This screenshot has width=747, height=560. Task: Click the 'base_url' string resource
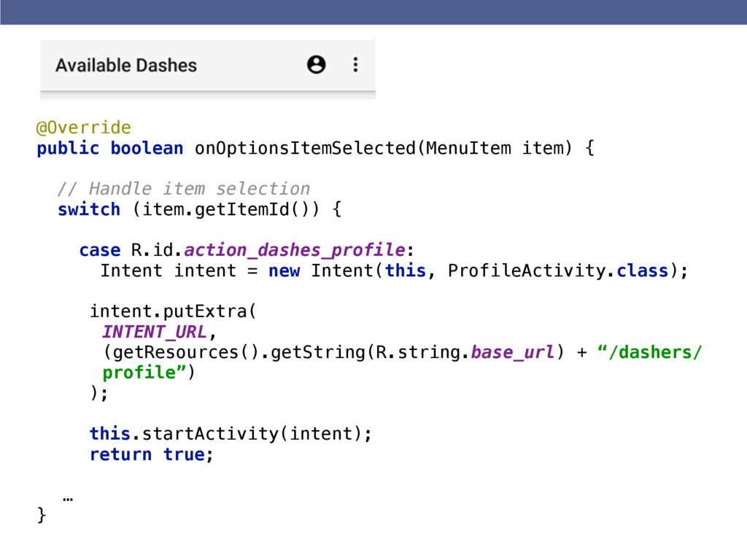[x=513, y=352]
